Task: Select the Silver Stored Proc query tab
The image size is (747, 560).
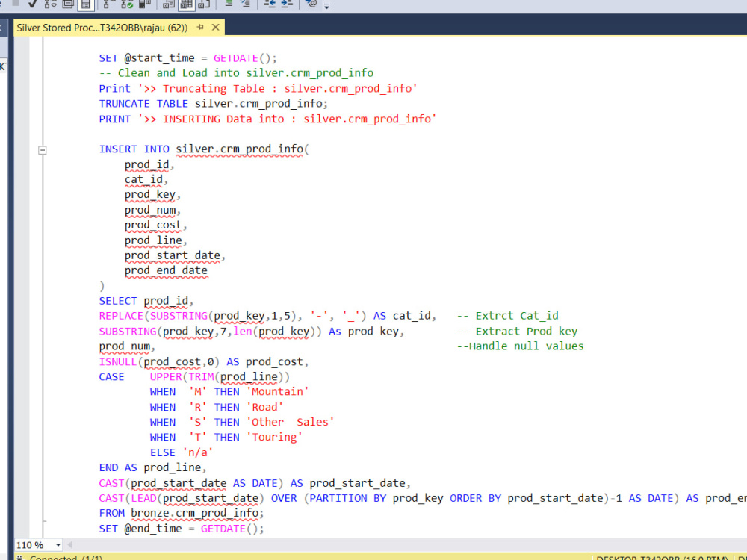Action: [x=102, y=28]
